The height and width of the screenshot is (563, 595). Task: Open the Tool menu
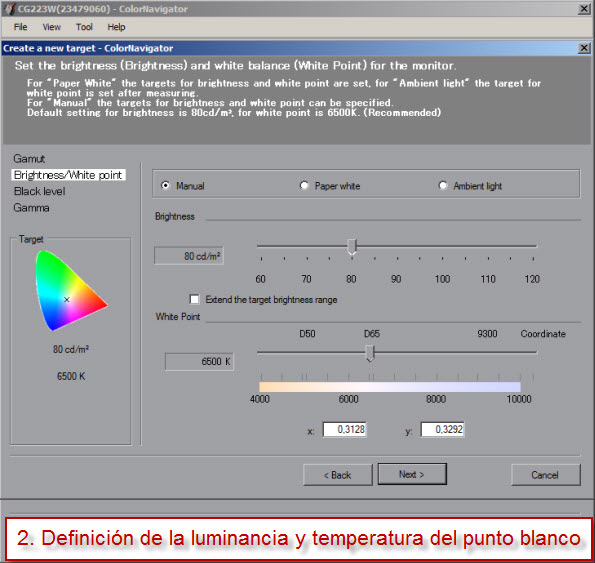click(x=84, y=27)
